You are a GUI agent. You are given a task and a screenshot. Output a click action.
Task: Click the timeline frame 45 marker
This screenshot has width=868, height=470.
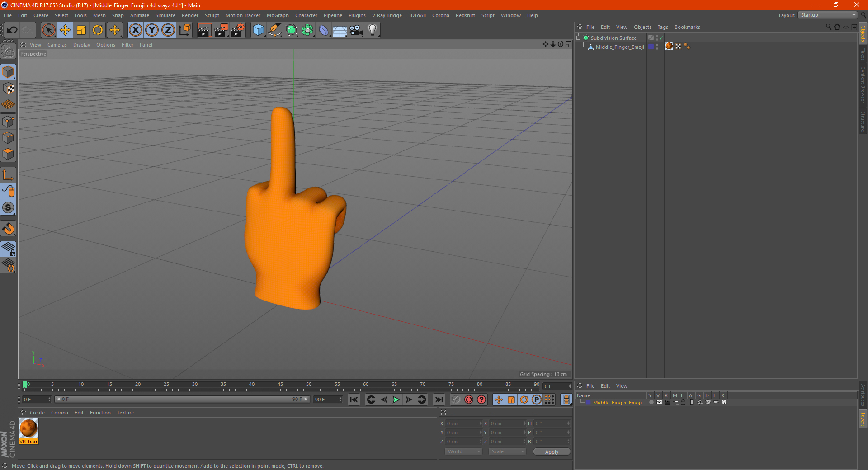280,385
